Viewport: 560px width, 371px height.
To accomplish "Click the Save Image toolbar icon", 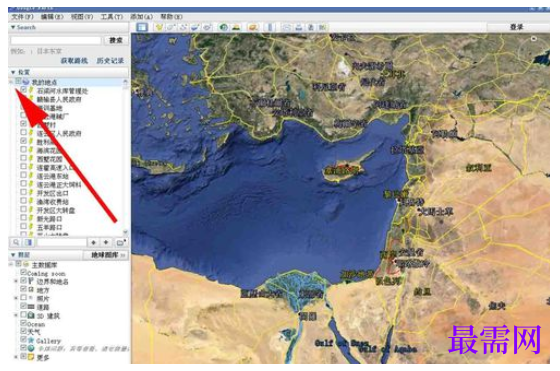I will coord(311,27).
